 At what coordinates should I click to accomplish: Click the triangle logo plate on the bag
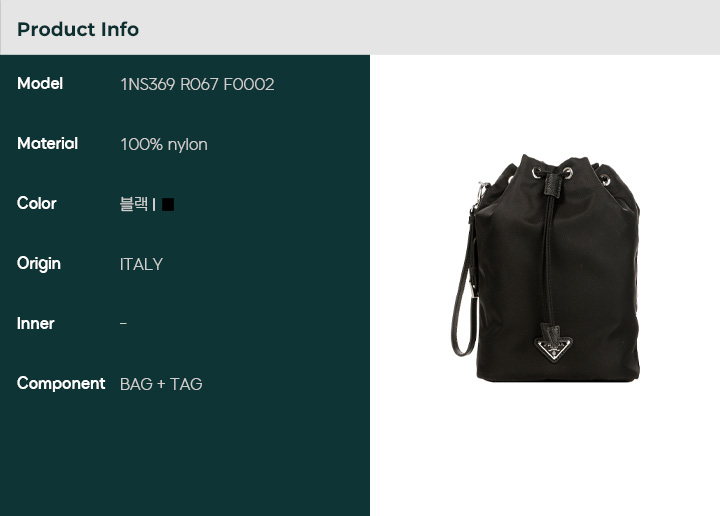pyautogui.click(x=554, y=349)
